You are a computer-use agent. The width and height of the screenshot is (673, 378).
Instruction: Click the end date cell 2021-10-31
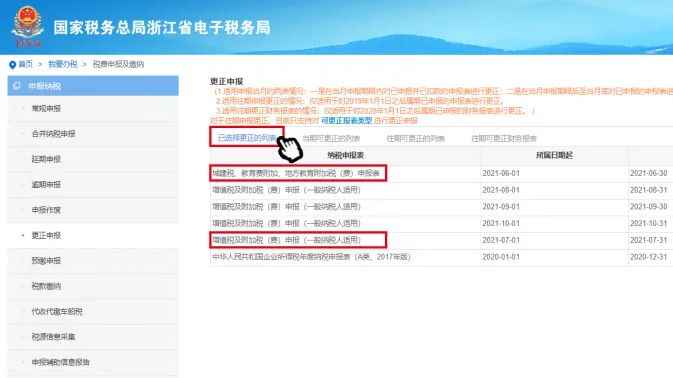649,223
